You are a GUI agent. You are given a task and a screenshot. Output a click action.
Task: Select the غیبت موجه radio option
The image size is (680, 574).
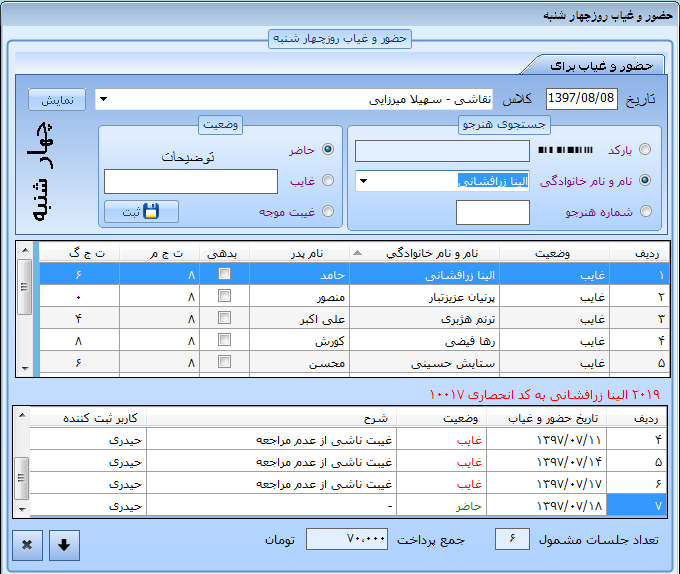coord(328,212)
